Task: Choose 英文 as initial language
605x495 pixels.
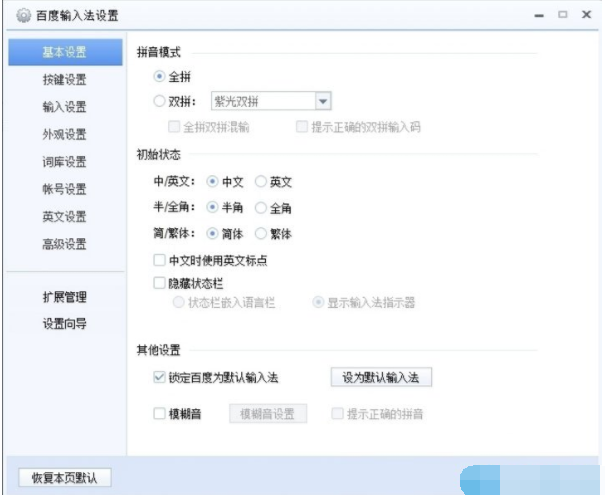Action: point(261,182)
